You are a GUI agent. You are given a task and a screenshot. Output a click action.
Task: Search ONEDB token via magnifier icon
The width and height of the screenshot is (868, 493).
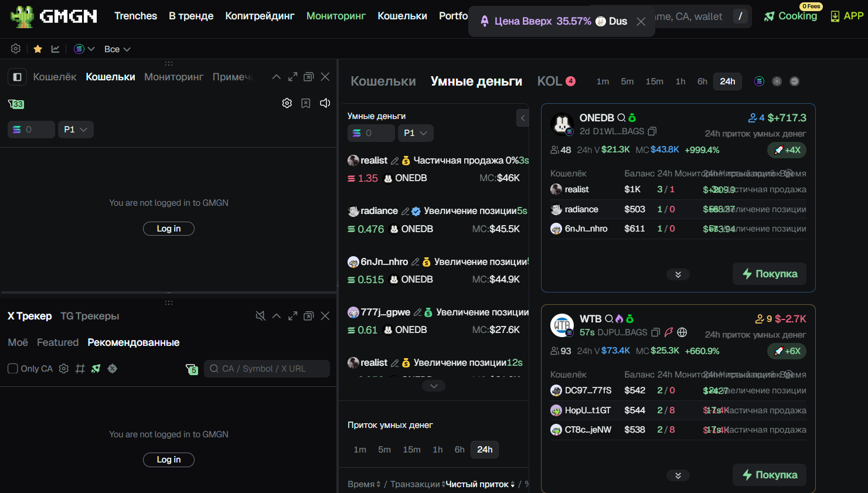pyautogui.click(x=622, y=118)
